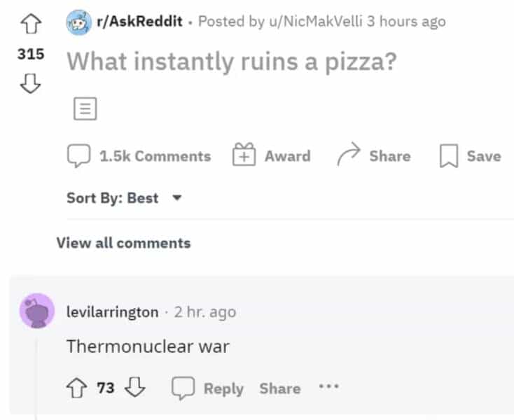Click the AskReddit subreddit avatar icon
This screenshot has height=420, width=514.
[x=78, y=22]
